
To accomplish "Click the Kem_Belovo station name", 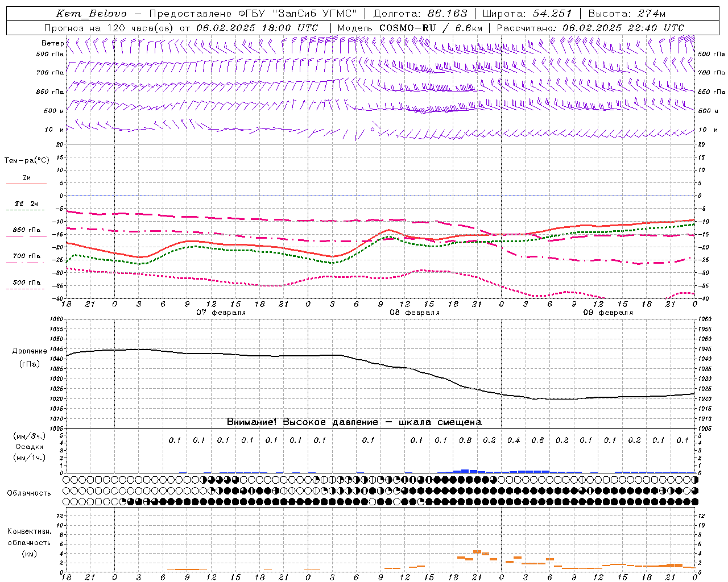I will pos(92,14).
